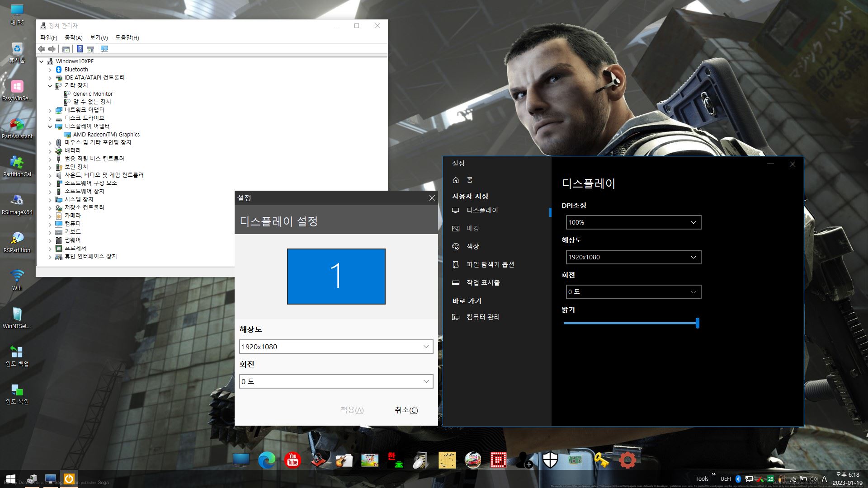
Task: Open the Windows Start button
Action: point(11,479)
